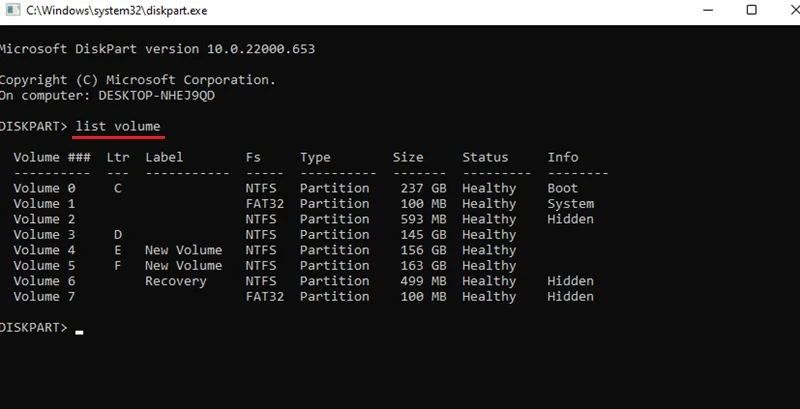Viewport: 800px width, 409px height.
Task: Click the 237 GB size value
Action: 423,188
